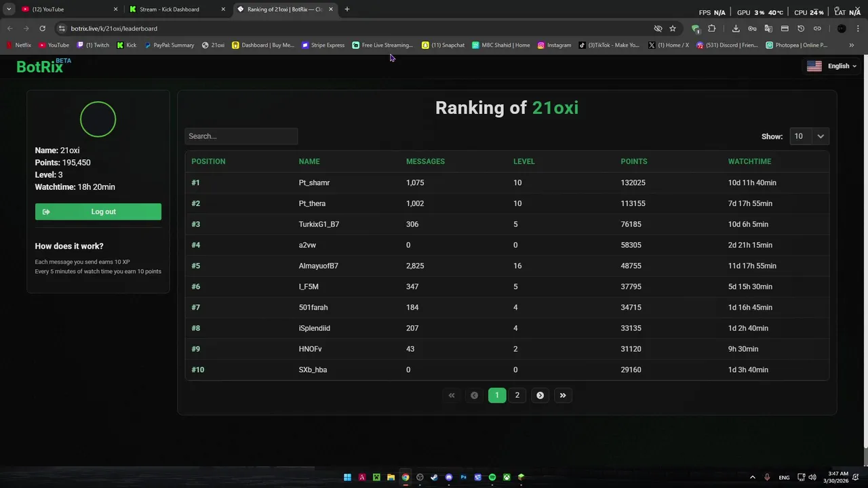
Task: Open Chrome downloads icon
Action: [x=736, y=28]
